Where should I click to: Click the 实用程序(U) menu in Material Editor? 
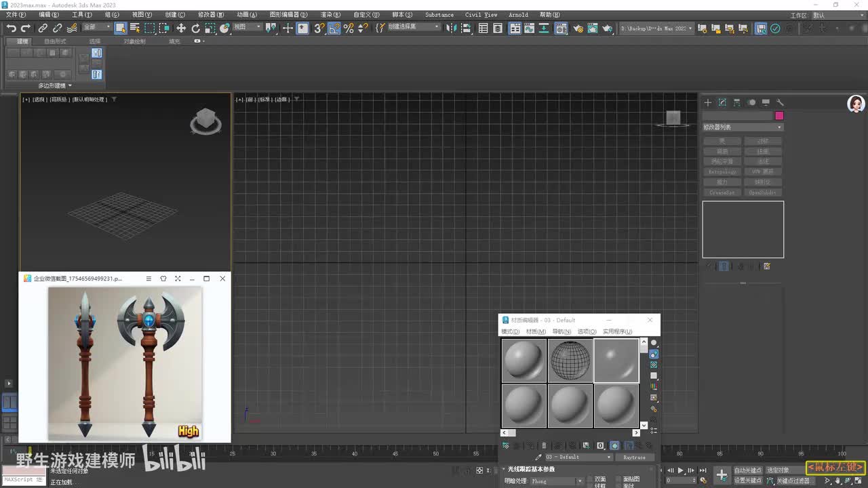point(617,331)
